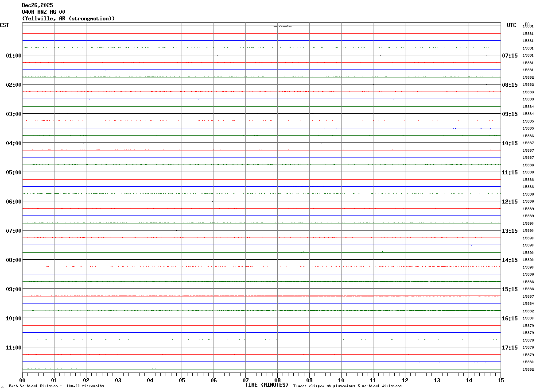Click the Yellville, AR (strongmotion) title
Viewport: 536px width, 392px height.
tap(69, 19)
